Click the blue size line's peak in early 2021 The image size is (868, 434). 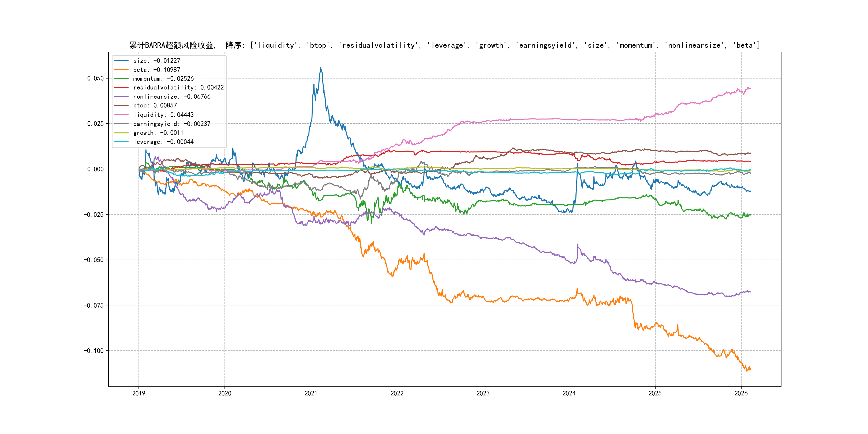(320, 68)
